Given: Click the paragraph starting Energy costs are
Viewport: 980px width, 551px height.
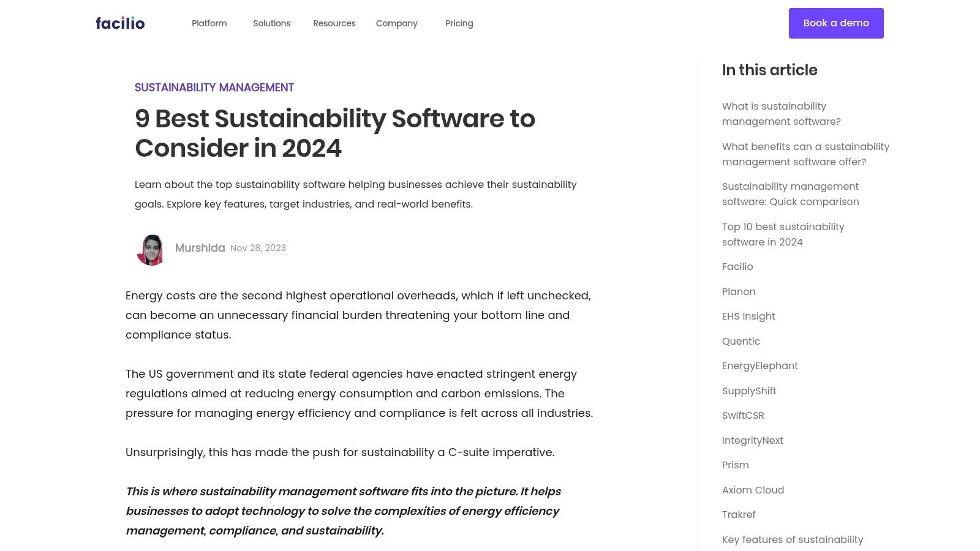Looking at the screenshot, I should tap(358, 315).
